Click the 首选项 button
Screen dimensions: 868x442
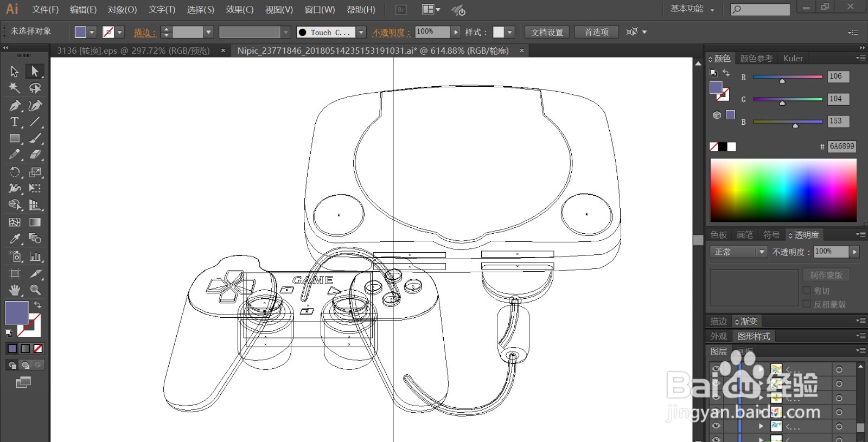click(597, 33)
